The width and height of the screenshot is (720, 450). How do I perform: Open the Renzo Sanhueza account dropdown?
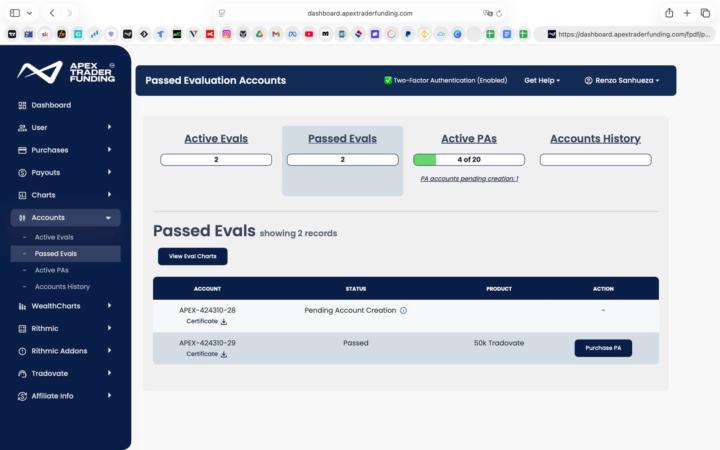coord(622,80)
